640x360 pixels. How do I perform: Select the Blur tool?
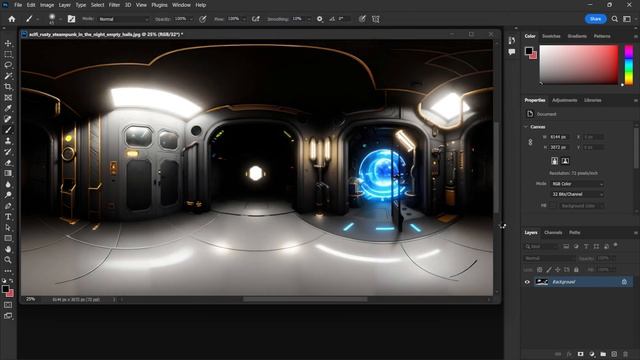point(8,184)
